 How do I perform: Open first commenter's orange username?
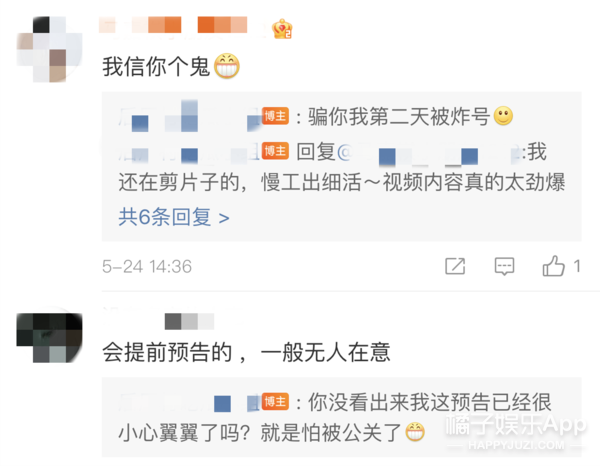pyautogui.click(x=173, y=25)
